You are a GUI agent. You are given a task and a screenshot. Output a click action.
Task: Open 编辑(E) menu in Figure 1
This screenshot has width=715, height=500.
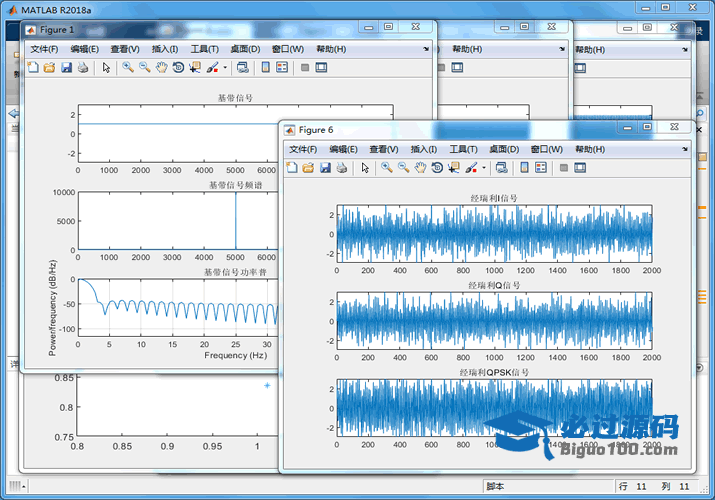[85, 49]
